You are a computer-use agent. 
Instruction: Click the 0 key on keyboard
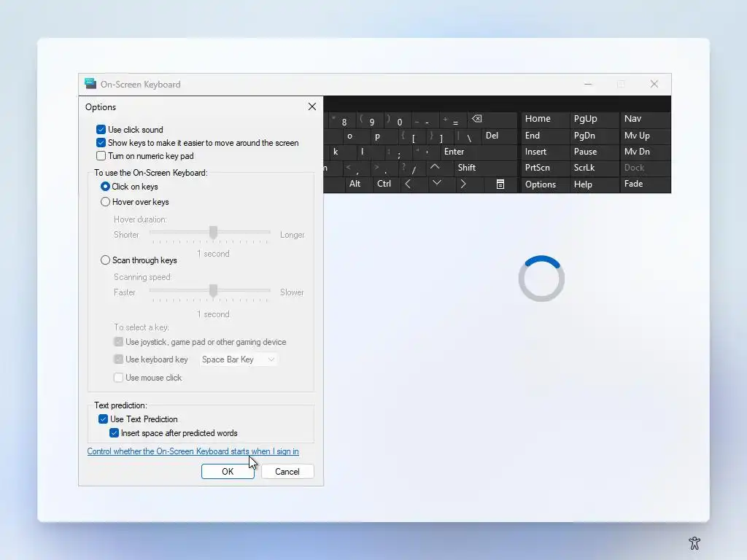pos(398,120)
